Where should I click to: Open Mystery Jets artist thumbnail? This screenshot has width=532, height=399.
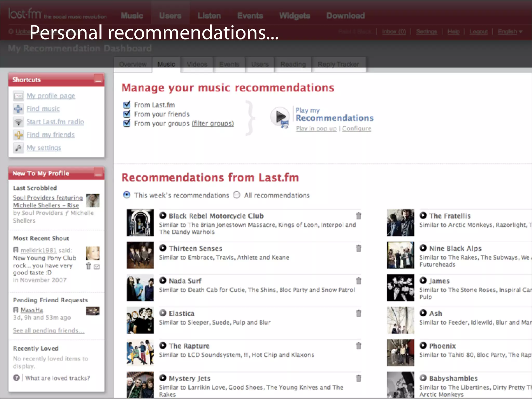[x=140, y=385]
